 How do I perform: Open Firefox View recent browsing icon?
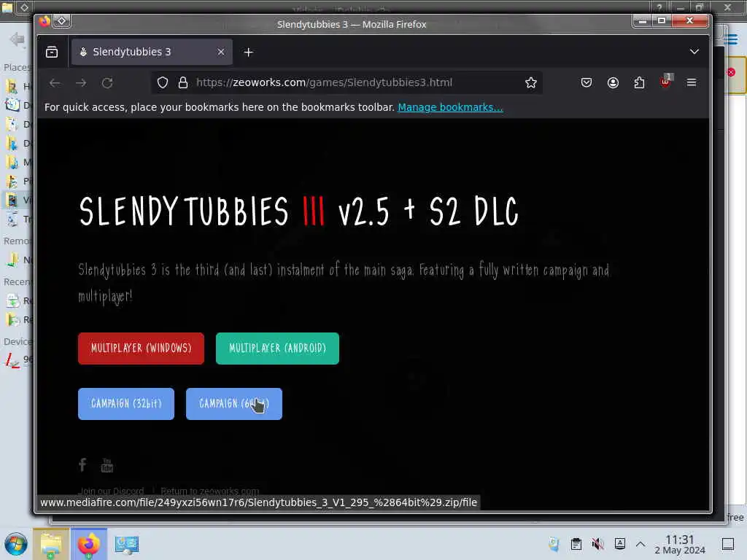point(52,52)
